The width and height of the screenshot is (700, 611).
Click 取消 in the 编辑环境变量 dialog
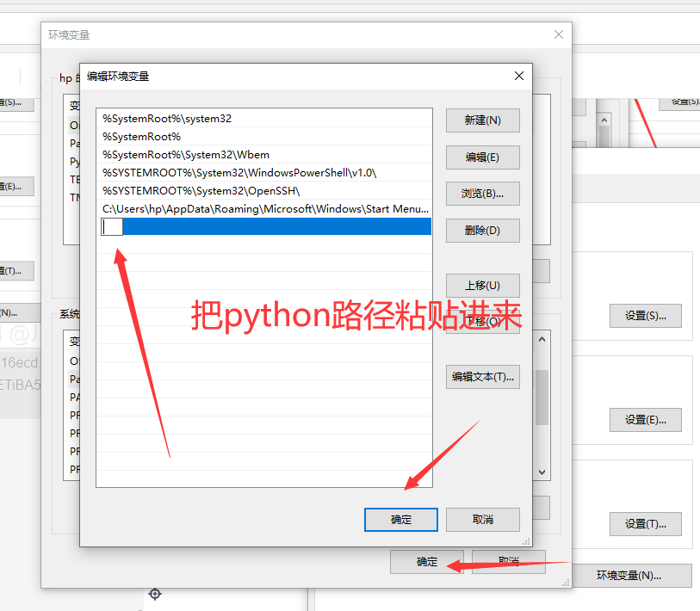click(x=482, y=520)
